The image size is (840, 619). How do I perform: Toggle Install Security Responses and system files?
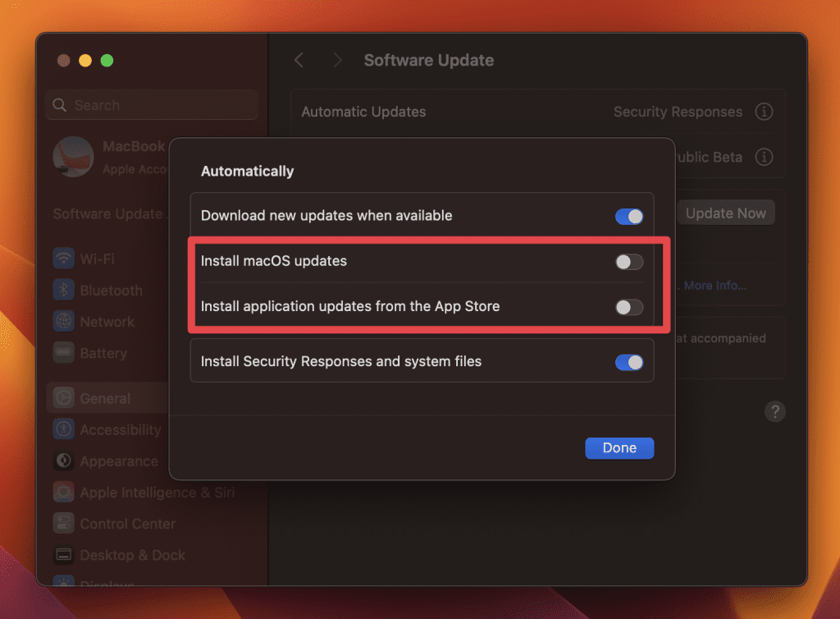(x=629, y=362)
